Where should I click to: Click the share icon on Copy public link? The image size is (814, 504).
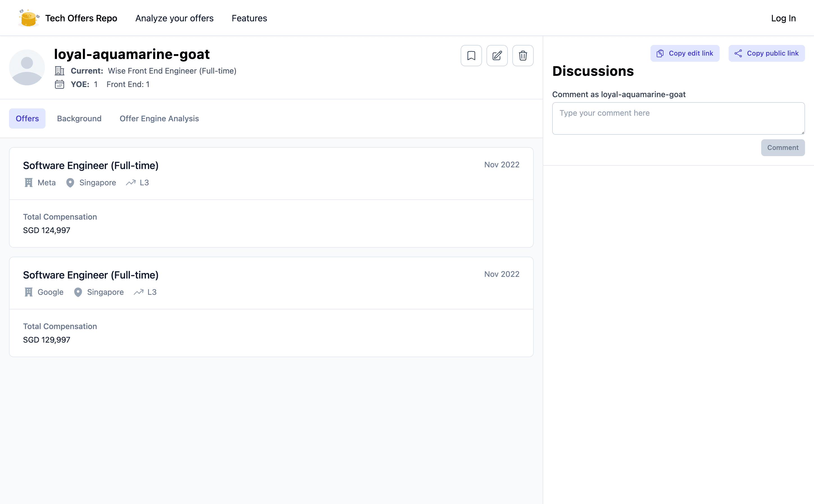(738, 53)
